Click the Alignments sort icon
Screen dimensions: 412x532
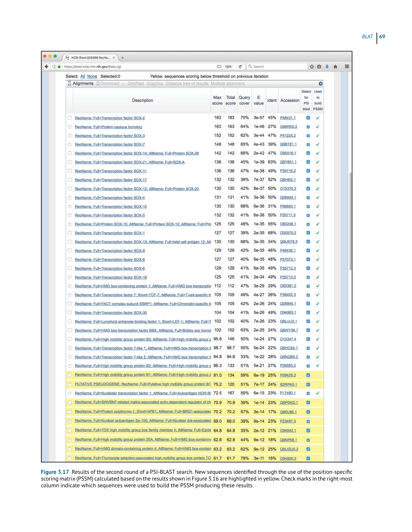point(69,83)
